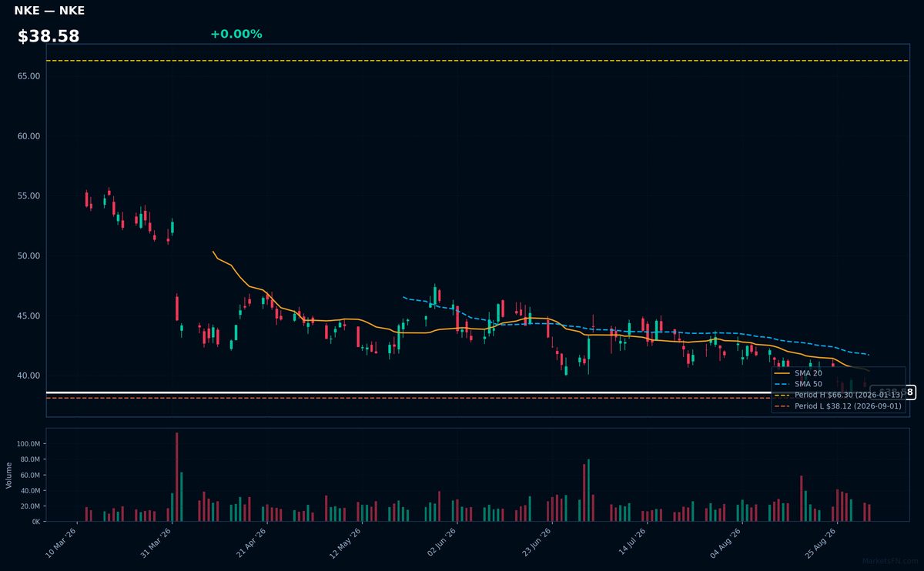The height and width of the screenshot is (571, 924).
Task: Click the +0.00% change indicator
Action: tap(236, 34)
